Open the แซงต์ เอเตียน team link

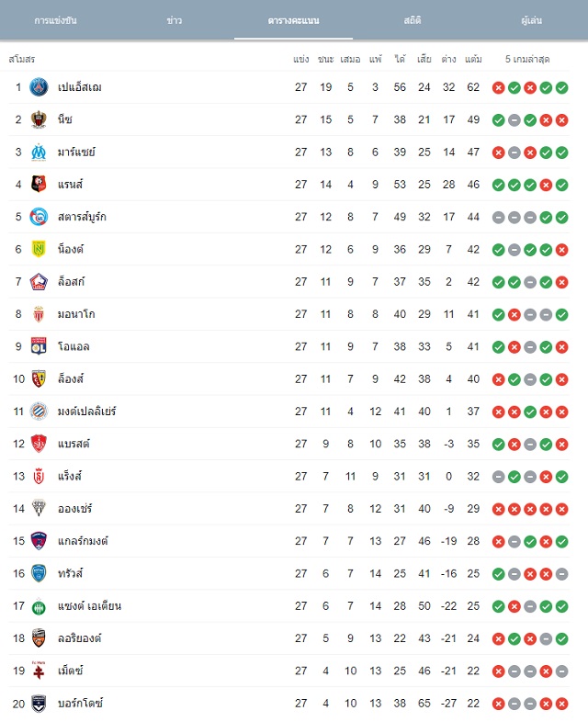90,606
